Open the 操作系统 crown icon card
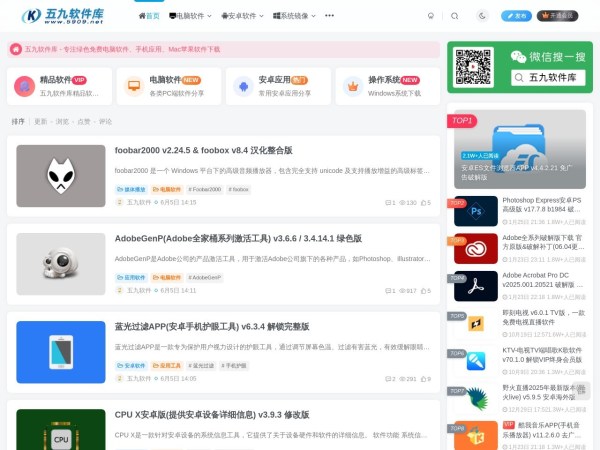Viewport: 600px width, 450px height. click(352, 87)
